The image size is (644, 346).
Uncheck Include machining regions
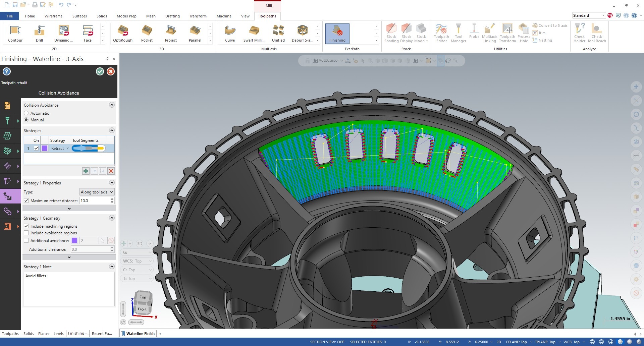click(26, 226)
